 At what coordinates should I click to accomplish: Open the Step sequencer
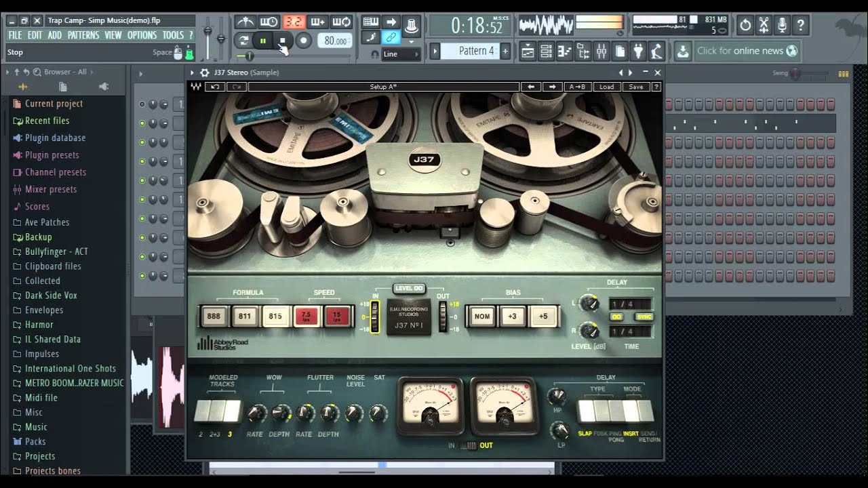click(x=547, y=51)
